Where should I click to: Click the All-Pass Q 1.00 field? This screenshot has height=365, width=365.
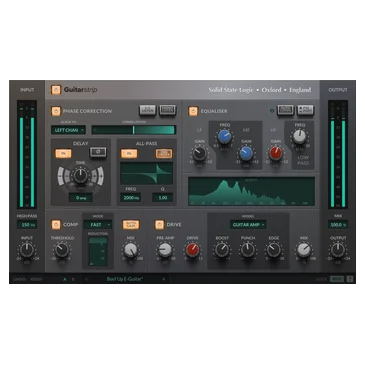coord(162,198)
